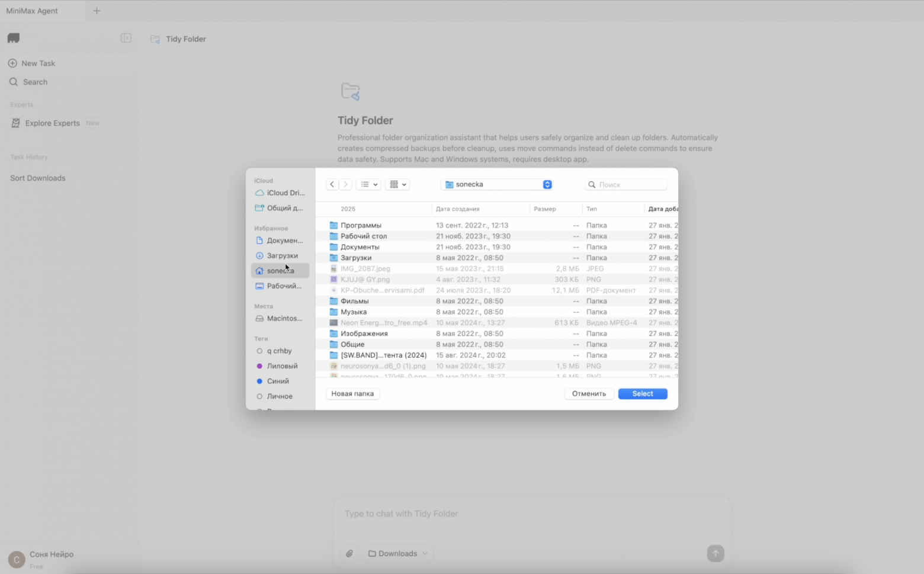The image size is (924, 574).
Task: Click the attach file paperclip icon
Action: 349,553
